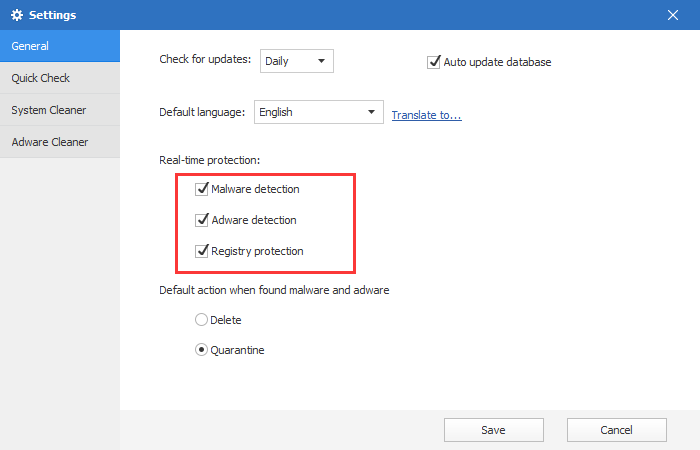Switch to the General tab
Image resolution: width=700 pixels, height=450 pixels.
click(x=59, y=46)
